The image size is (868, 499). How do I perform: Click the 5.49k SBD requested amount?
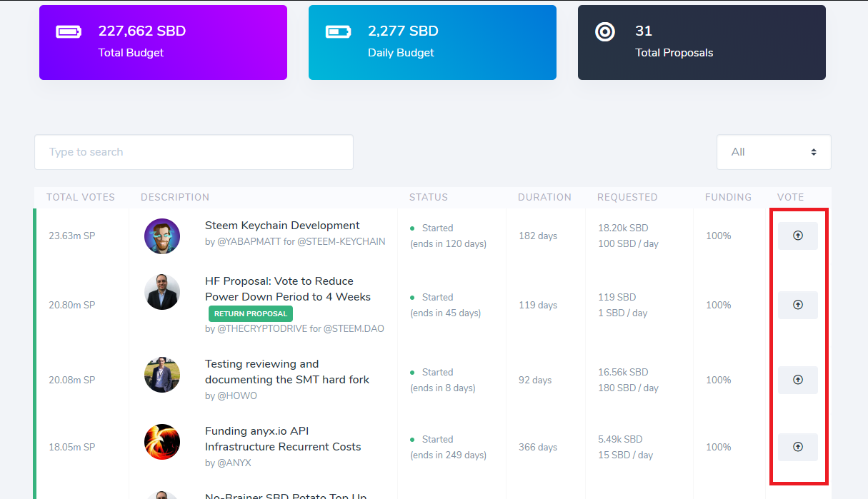point(620,439)
